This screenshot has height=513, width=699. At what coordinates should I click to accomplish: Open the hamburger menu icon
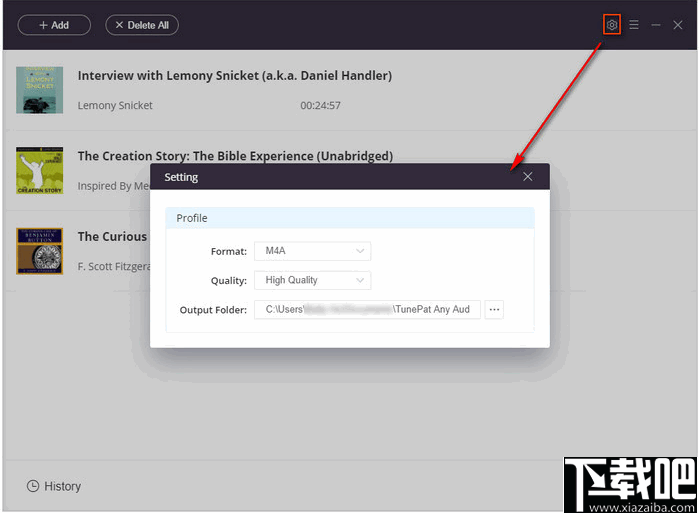click(x=633, y=25)
